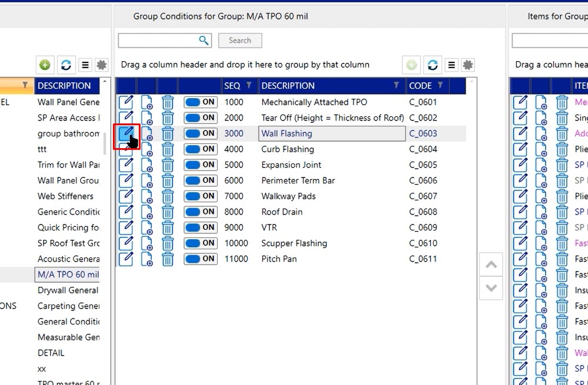588x385 pixels.
Task: Delete the Curb Flashing condition
Action: (x=168, y=149)
